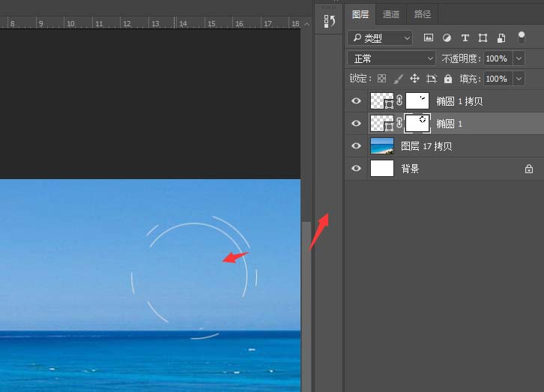544x392 pixels.
Task: Select the 背景 layer thumbnail
Action: [382, 168]
